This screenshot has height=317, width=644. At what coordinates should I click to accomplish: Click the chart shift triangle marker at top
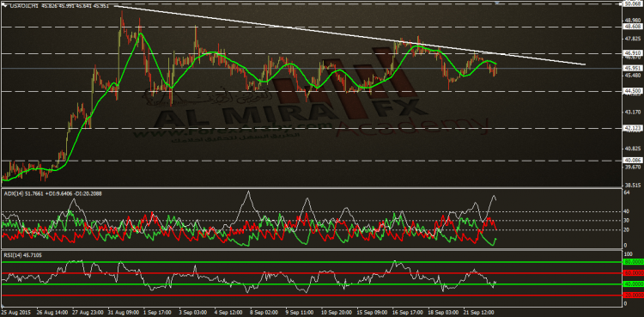pos(497,3)
